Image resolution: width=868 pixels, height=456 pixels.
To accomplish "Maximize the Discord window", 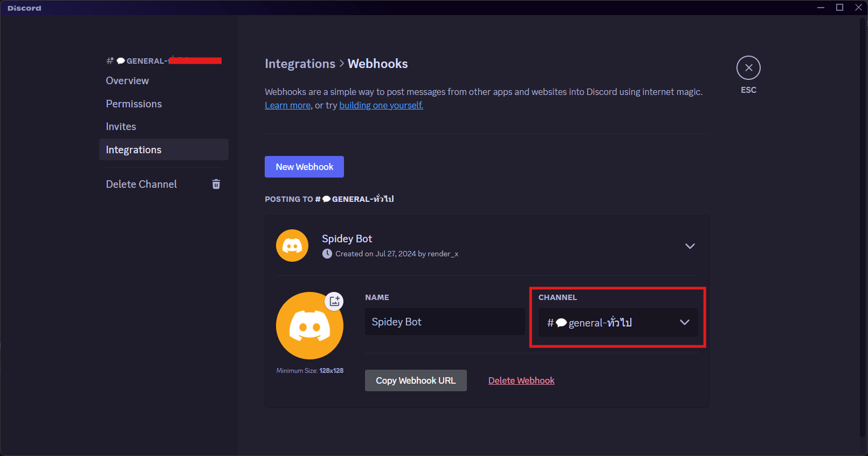I will coord(839,8).
